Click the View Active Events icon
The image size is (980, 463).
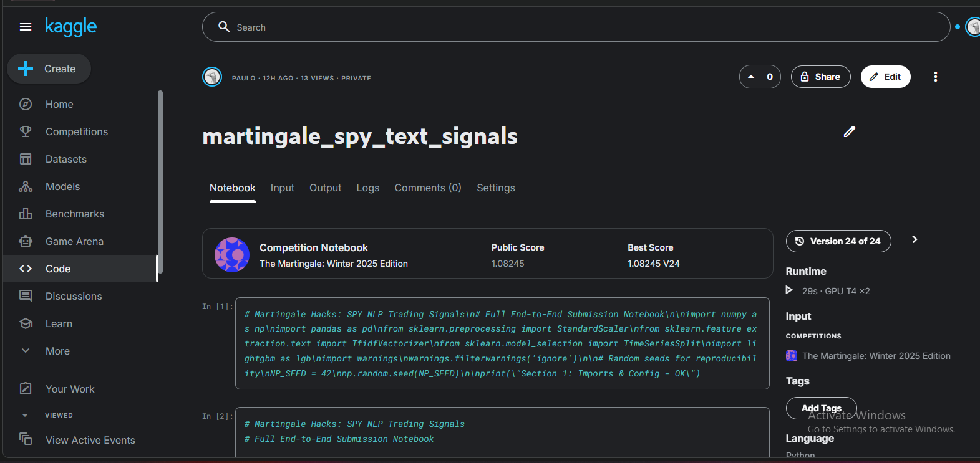point(26,439)
